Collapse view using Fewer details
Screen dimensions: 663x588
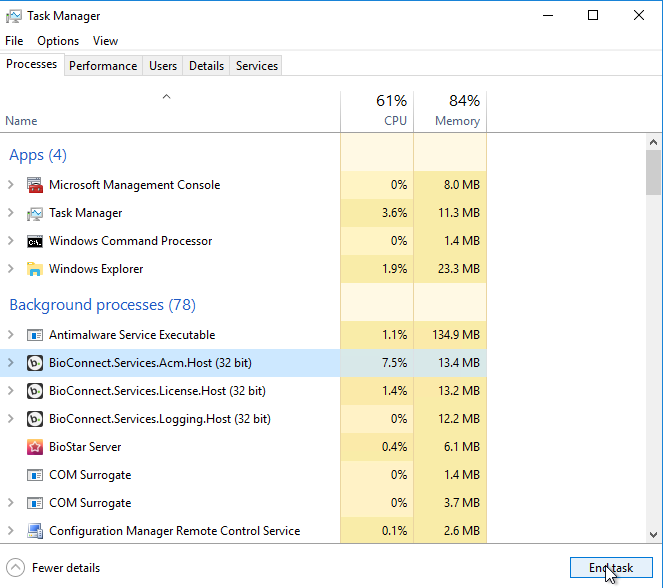(x=55, y=568)
